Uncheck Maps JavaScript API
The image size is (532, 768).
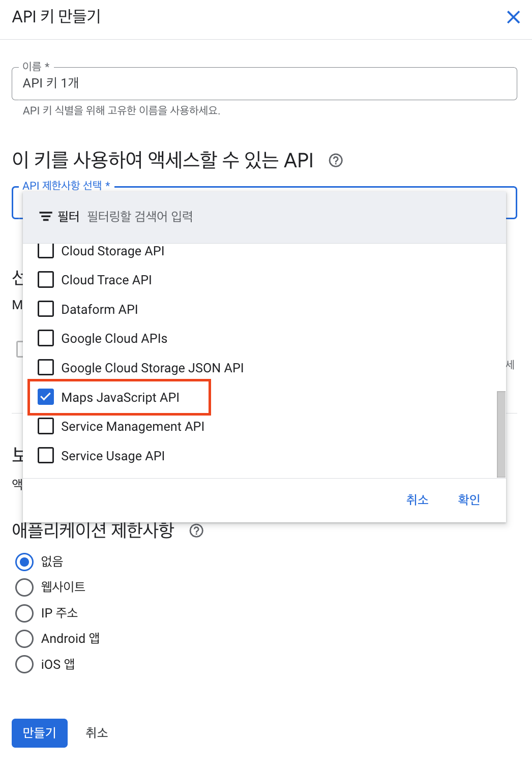coord(45,397)
